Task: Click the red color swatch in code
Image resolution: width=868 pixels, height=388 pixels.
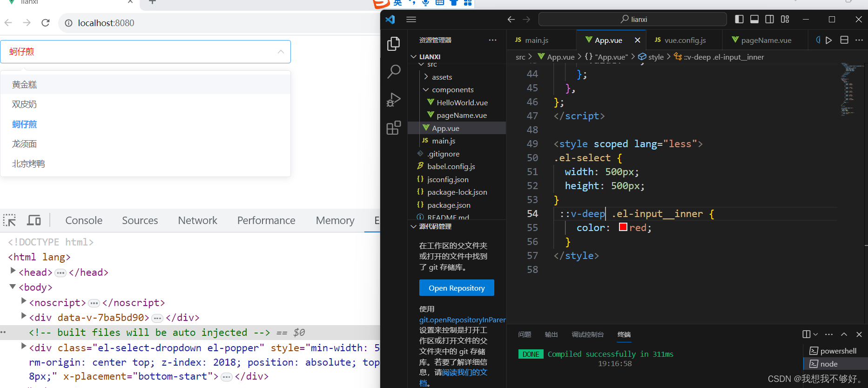Action: pyautogui.click(x=623, y=227)
